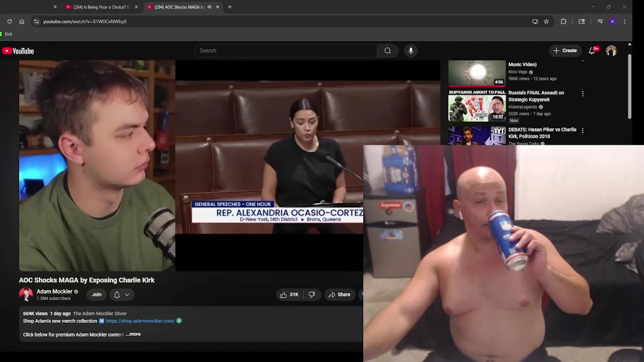Click the video title 'AOC Shocks MAGA'

[x=87, y=280]
